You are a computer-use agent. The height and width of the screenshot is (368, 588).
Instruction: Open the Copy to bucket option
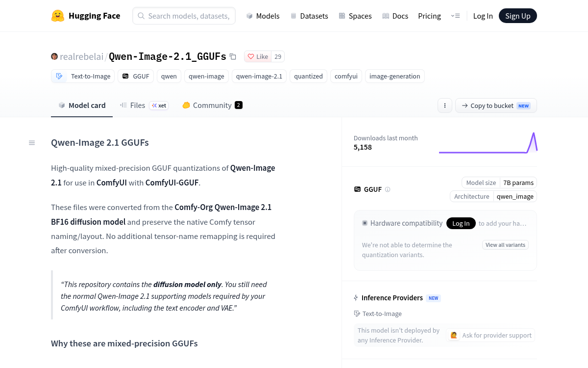(496, 105)
